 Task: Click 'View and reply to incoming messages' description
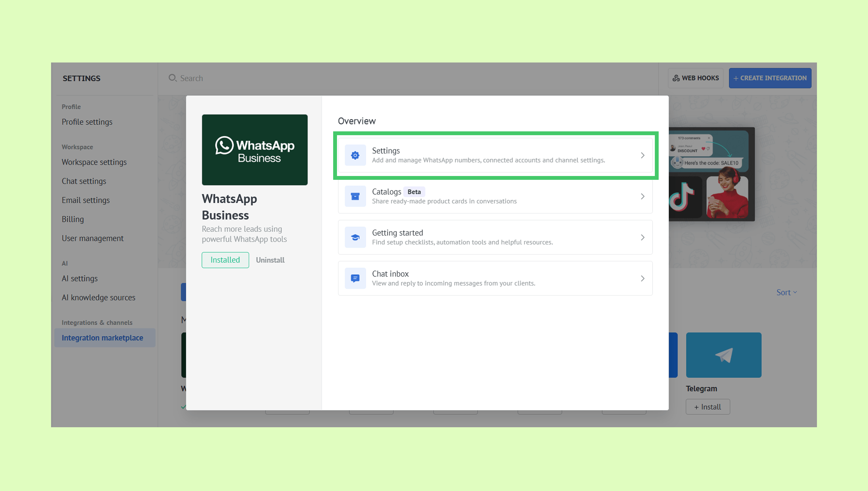pyautogui.click(x=453, y=283)
